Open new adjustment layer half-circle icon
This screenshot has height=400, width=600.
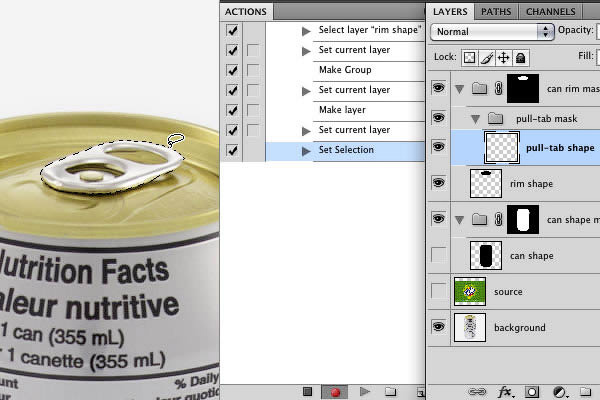(560, 392)
